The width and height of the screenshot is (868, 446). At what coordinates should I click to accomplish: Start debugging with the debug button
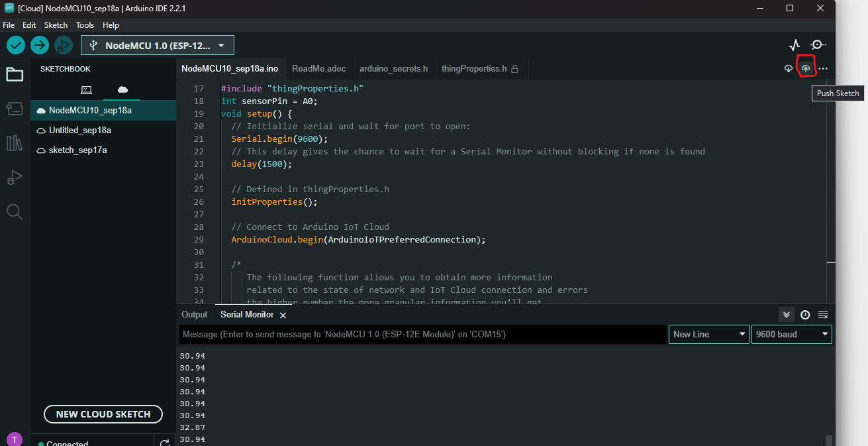[x=64, y=45]
